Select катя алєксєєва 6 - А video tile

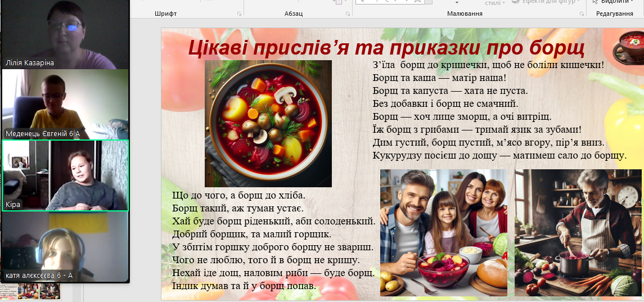(x=65, y=246)
